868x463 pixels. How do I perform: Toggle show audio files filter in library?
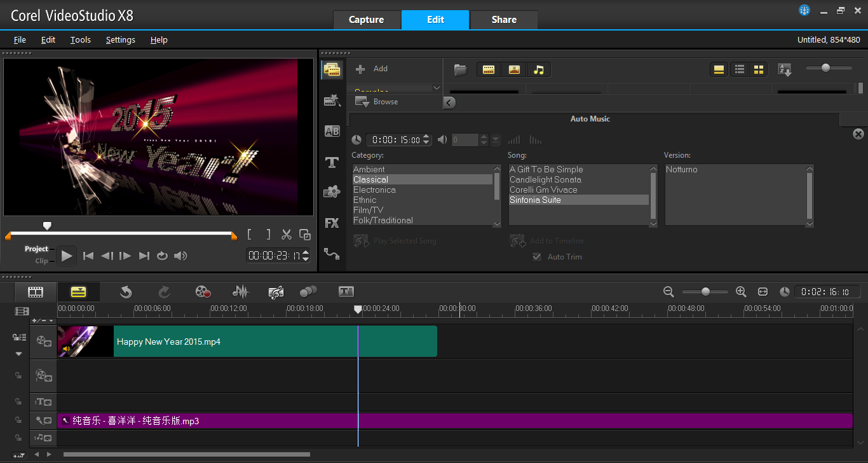tap(539, 70)
